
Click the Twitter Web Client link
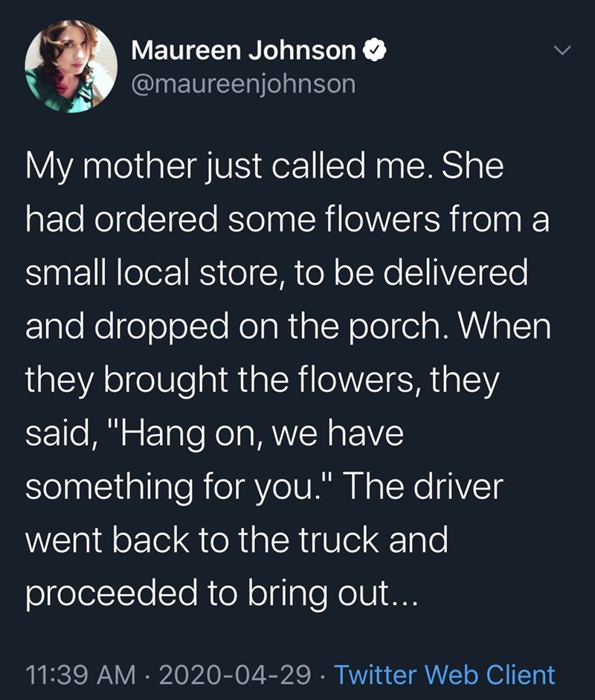click(x=445, y=675)
